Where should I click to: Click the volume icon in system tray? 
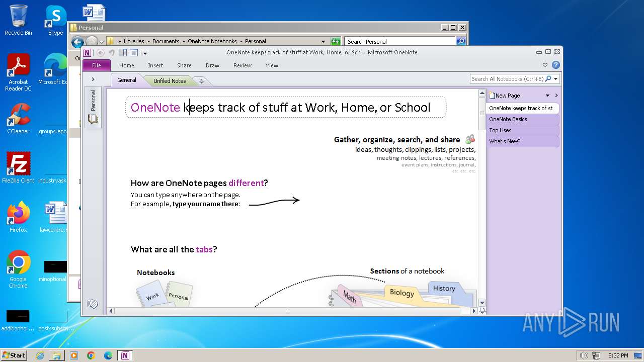pos(584,355)
